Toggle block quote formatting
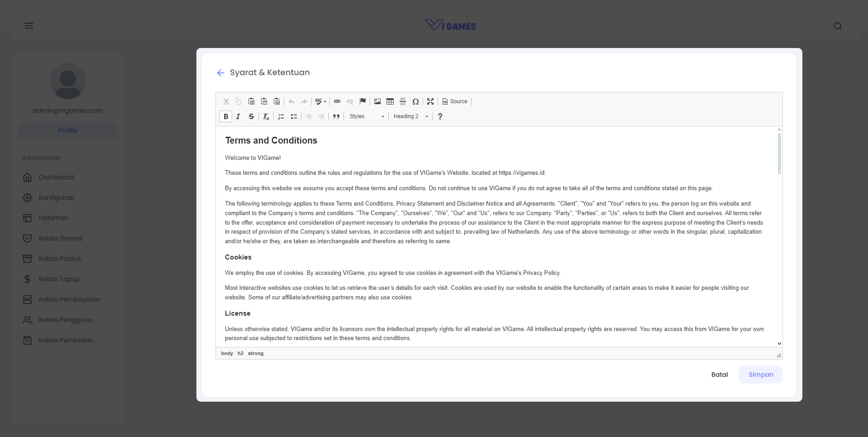868x437 pixels. (336, 116)
